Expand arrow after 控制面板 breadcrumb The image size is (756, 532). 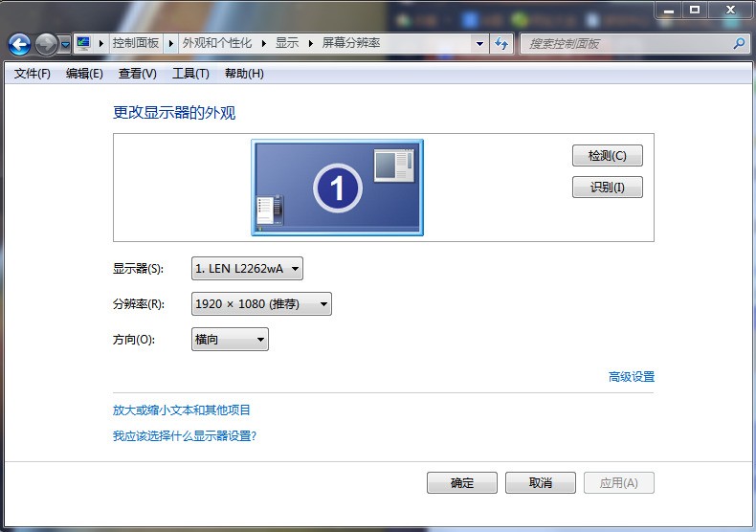tap(170, 43)
